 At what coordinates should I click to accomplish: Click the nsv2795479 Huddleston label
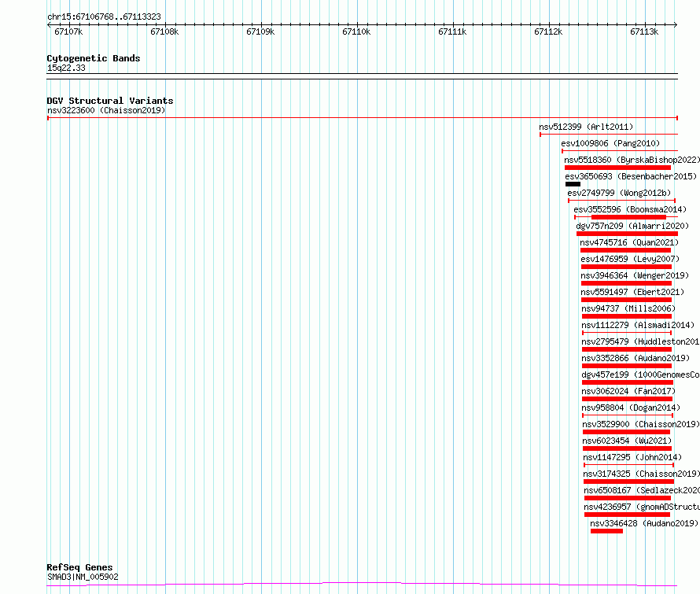640,341
